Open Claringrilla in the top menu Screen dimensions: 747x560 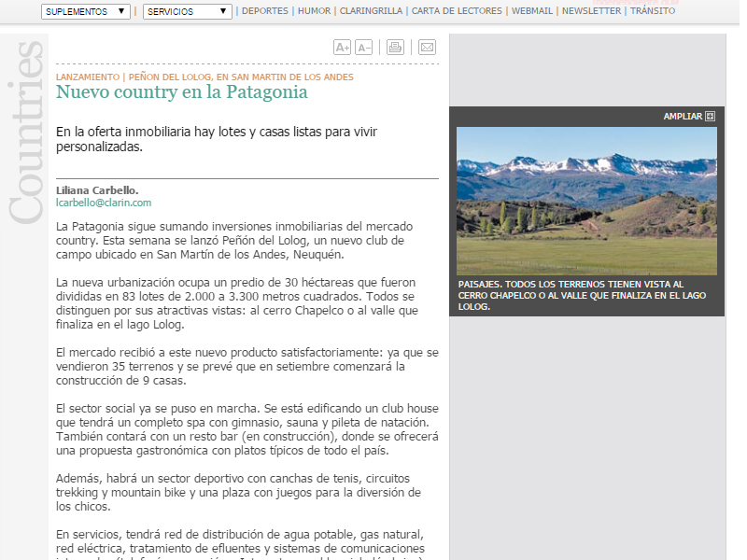tap(371, 11)
